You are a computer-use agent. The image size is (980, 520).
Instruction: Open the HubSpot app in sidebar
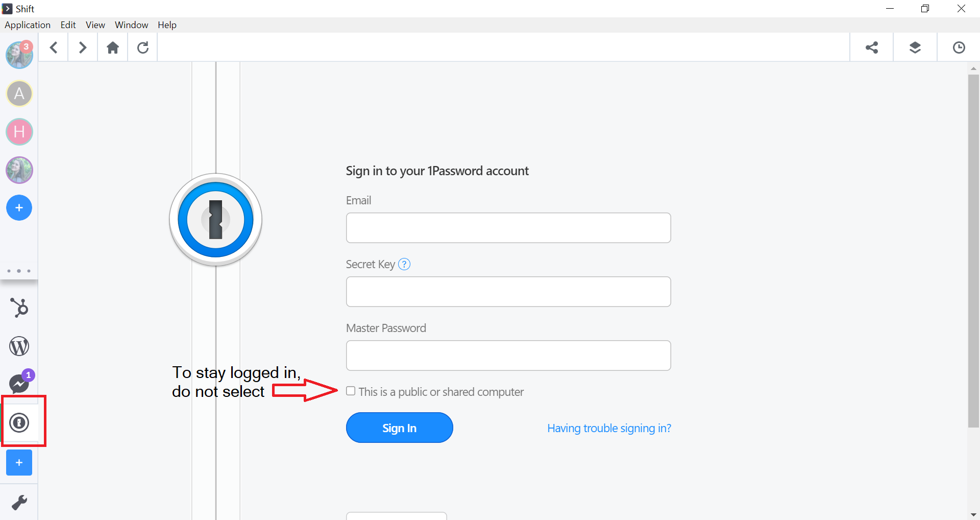[x=19, y=308]
